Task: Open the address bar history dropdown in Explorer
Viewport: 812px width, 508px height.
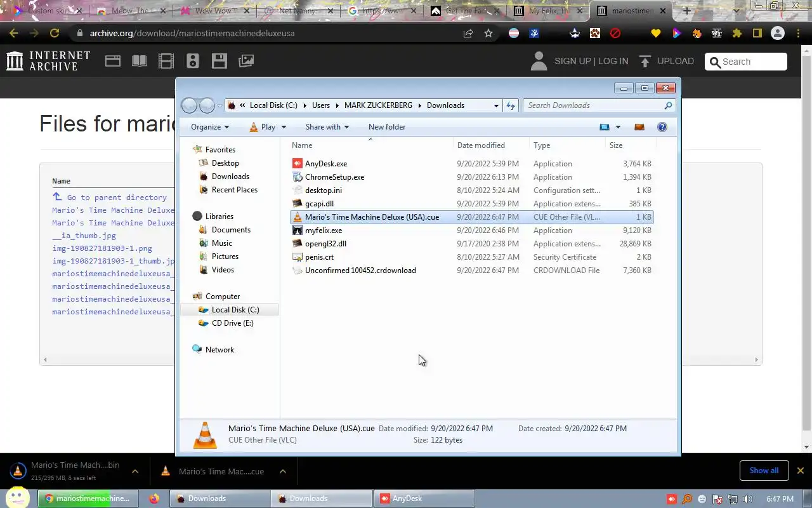Action: tap(496, 105)
